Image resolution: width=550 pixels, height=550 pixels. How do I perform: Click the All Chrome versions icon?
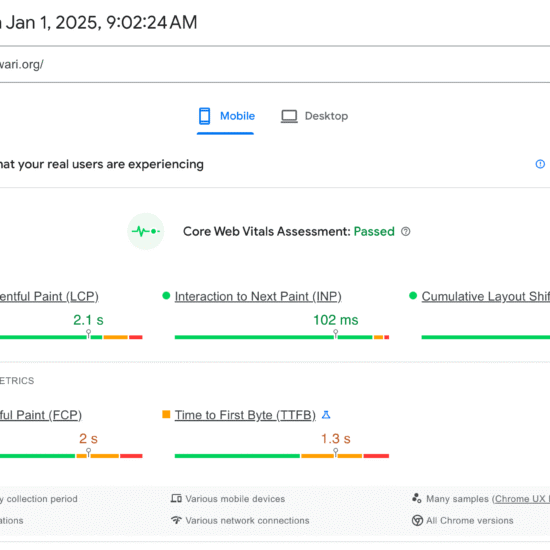(417, 521)
